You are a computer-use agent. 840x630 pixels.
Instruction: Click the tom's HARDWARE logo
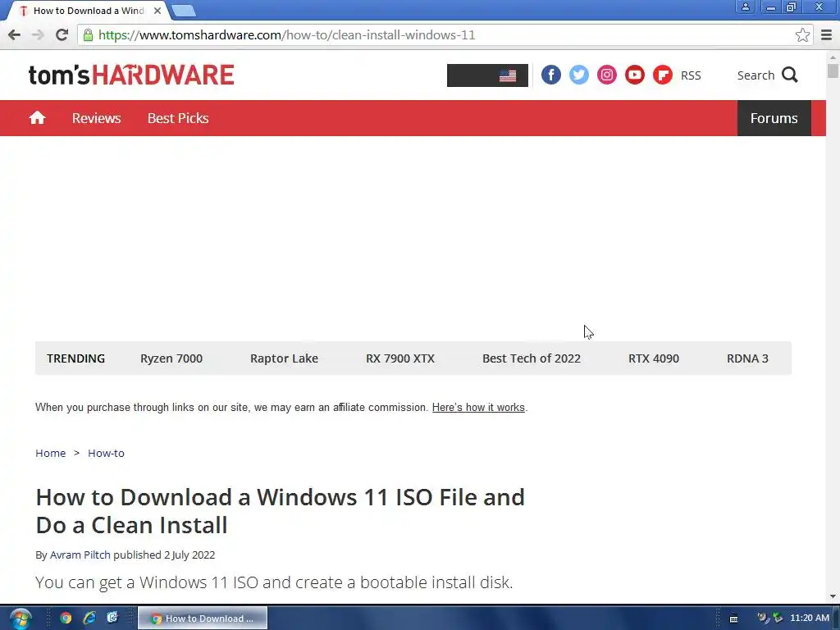(131, 75)
